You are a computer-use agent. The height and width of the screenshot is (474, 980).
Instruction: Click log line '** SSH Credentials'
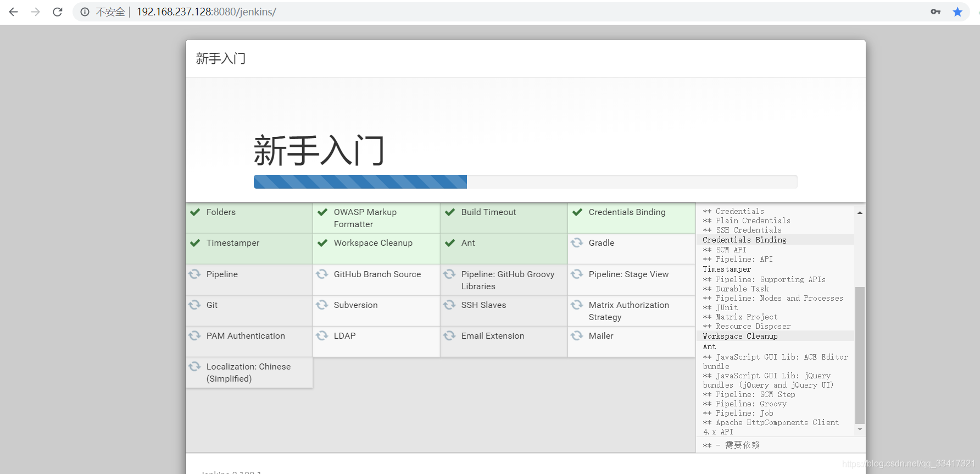742,230
